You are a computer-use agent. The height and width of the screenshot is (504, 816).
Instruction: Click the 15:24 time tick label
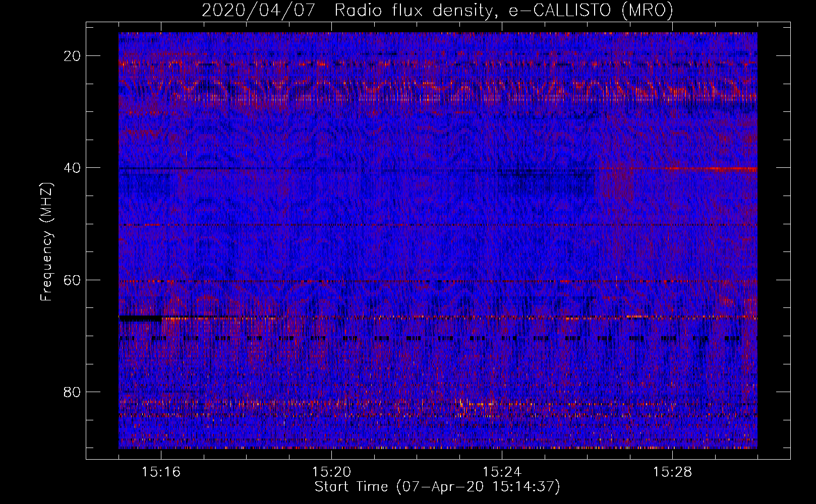point(502,472)
